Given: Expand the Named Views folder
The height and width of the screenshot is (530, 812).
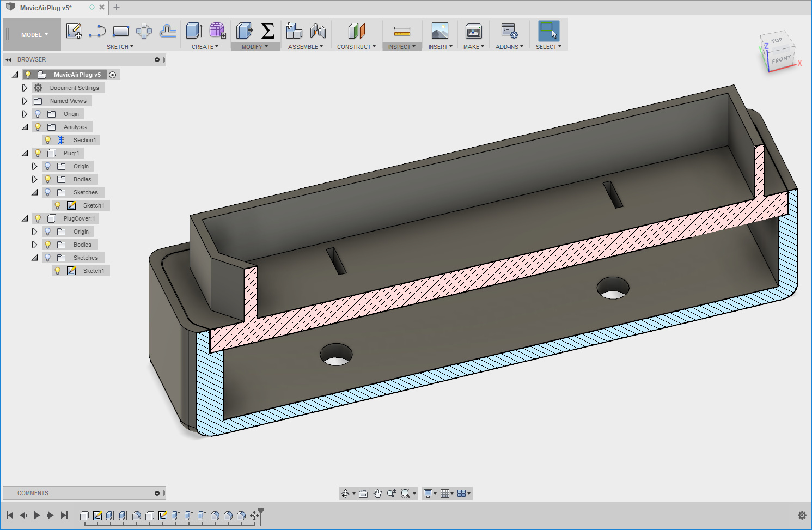Looking at the screenshot, I should 25,101.
